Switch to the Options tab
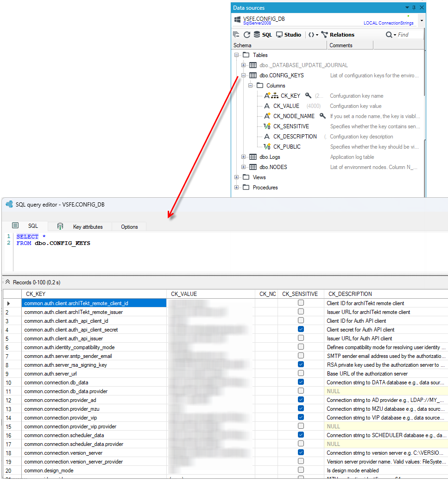The image size is (448, 489). (x=129, y=227)
